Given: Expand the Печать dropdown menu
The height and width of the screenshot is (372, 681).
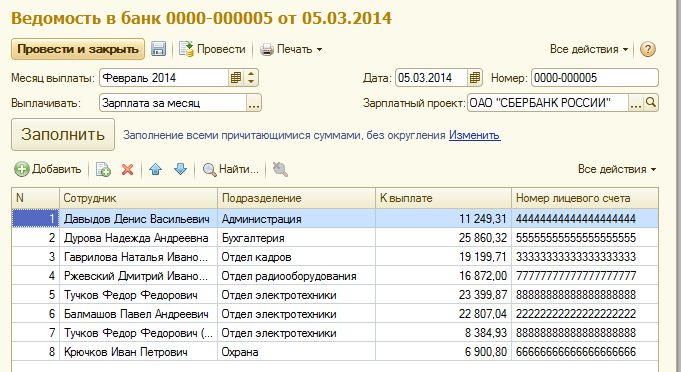Looking at the screenshot, I should (291, 49).
